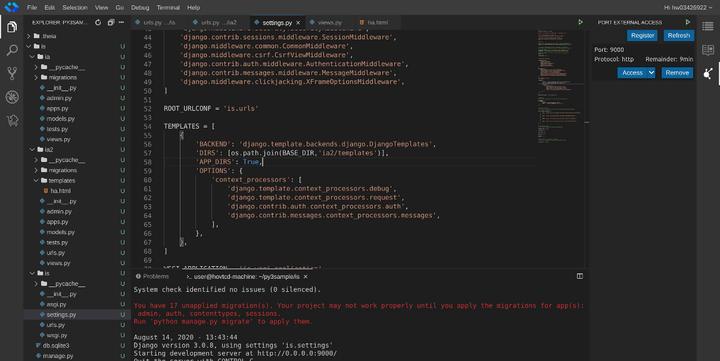720x361 pixels.
Task: Click the 'APP_DIRS': True line
Action: coord(229,162)
